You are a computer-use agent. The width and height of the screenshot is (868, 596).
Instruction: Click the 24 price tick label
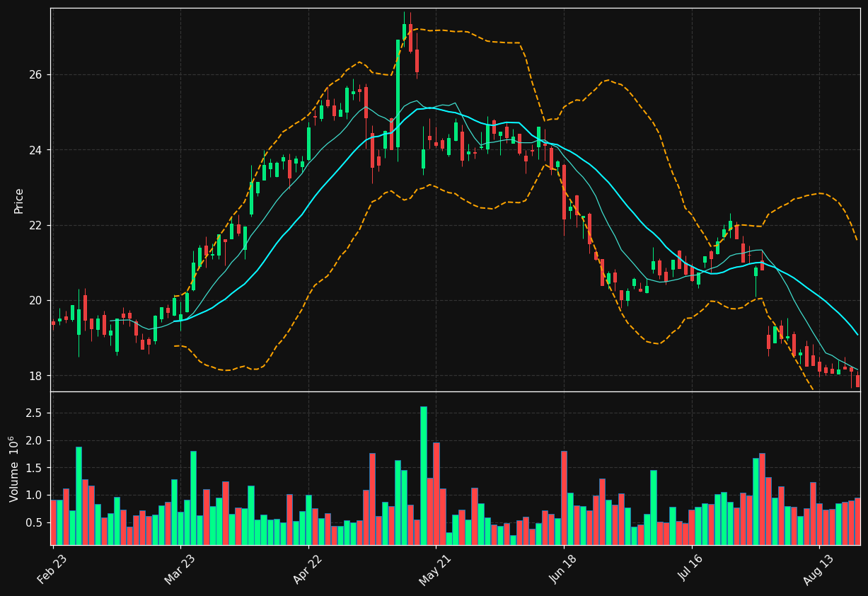(36, 150)
